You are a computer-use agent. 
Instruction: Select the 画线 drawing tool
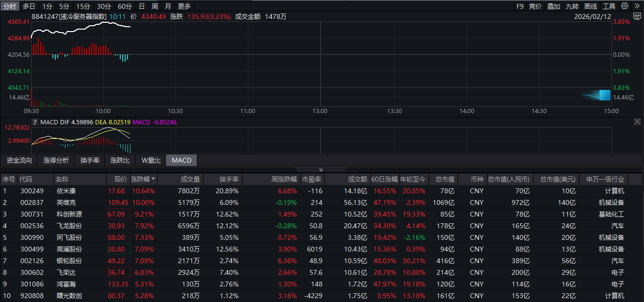click(x=591, y=6)
